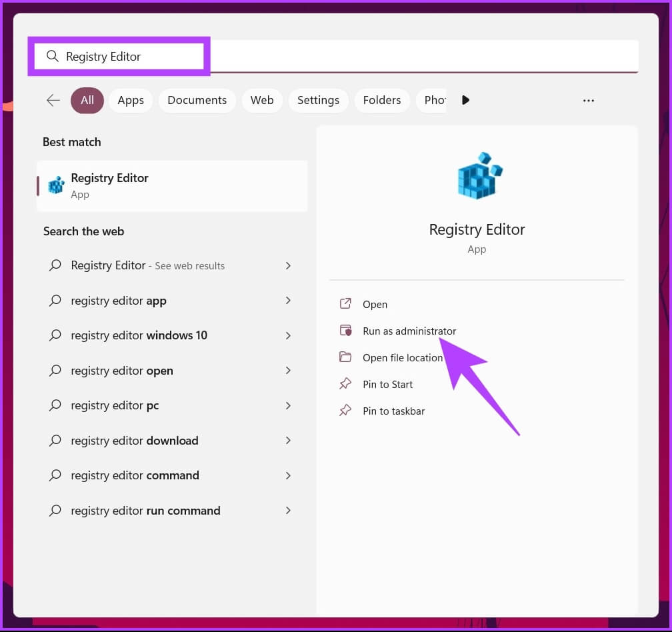This screenshot has width=672, height=632.
Task: Click Open in the app actions
Action: (375, 304)
